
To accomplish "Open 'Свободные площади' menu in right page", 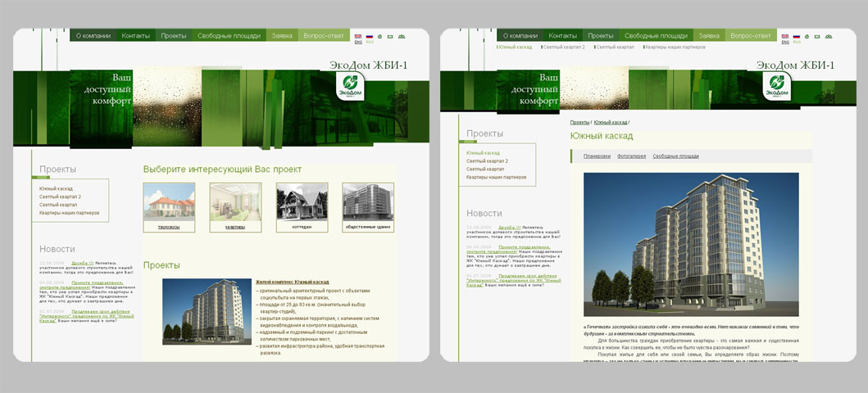I will click(x=656, y=35).
